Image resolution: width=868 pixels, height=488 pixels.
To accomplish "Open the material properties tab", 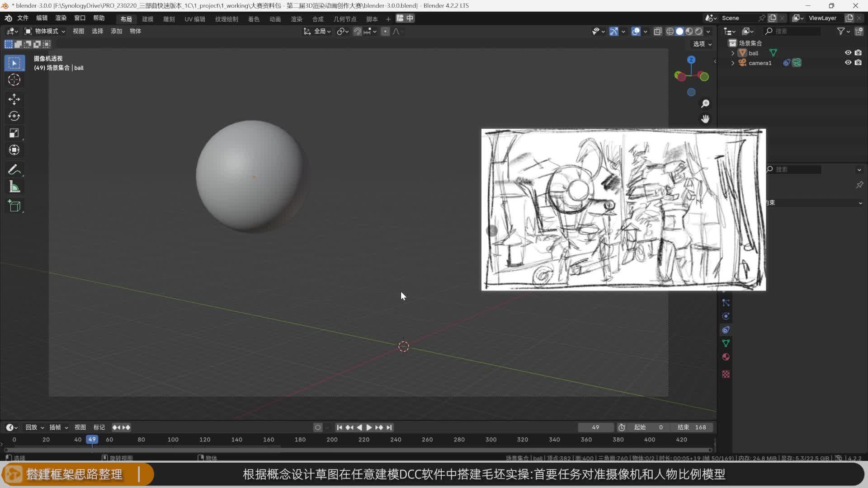I will (x=726, y=357).
